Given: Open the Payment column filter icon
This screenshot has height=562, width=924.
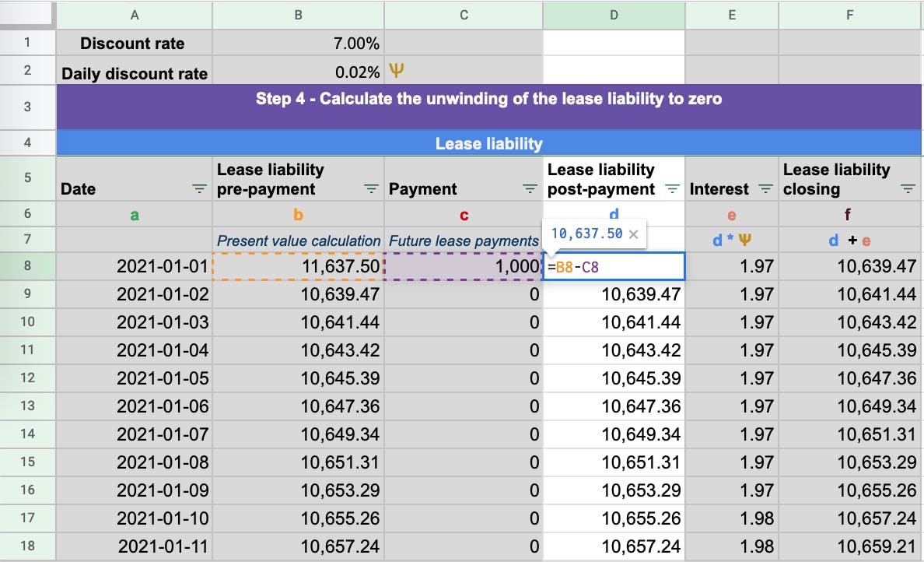Looking at the screenshot, I should [530, 188].
